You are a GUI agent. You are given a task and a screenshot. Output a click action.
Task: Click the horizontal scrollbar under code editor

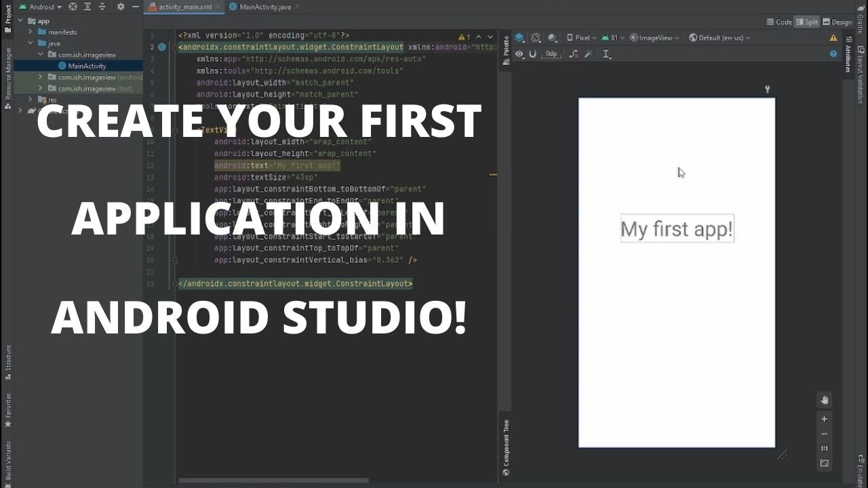274,481
